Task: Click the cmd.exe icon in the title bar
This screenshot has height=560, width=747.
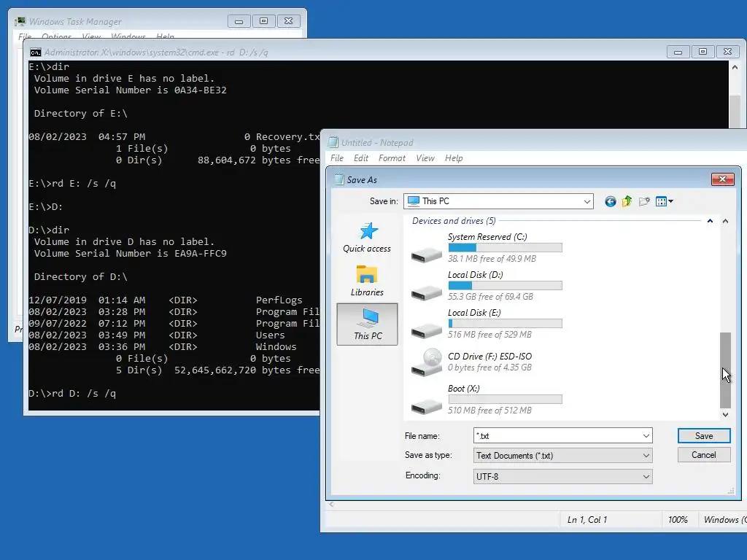Action: tap(35, 52)
